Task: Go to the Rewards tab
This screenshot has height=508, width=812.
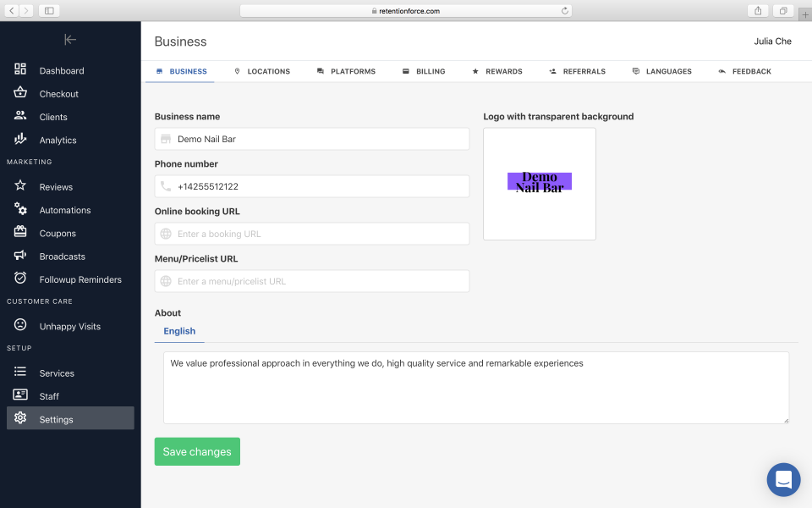Action: click(497, 72)
